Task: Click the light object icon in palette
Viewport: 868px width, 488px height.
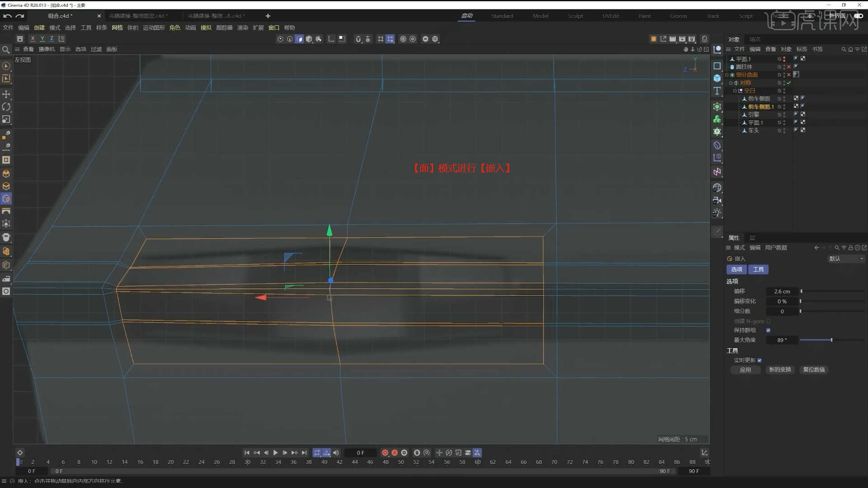Action: click(717, 213)
